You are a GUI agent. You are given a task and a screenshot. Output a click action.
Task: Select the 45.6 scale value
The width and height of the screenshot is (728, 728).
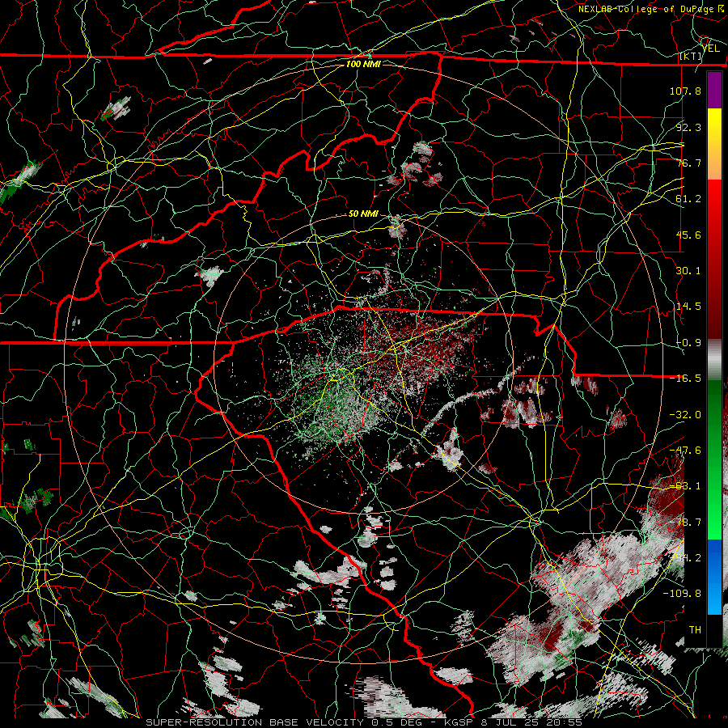click(x=688, y=235)
